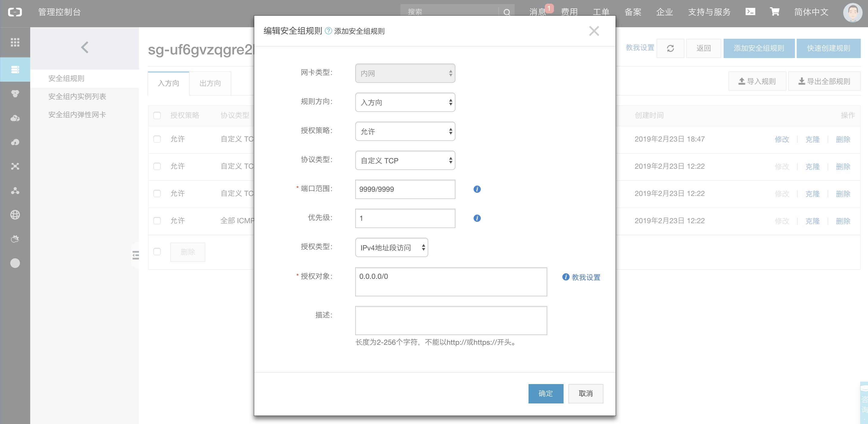Click the 端口范围 input field
This screenshot has height=424, width=868.
(405, 189)
